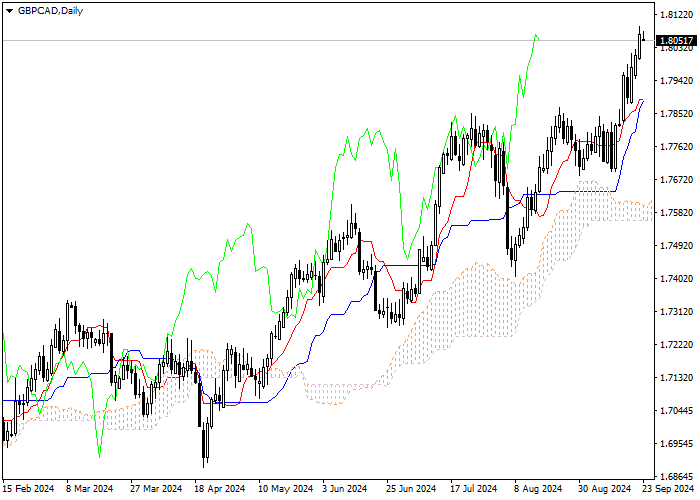Click the 1.77620 price axis label
The height and width of the screenshot is (500, 700).
676,147
